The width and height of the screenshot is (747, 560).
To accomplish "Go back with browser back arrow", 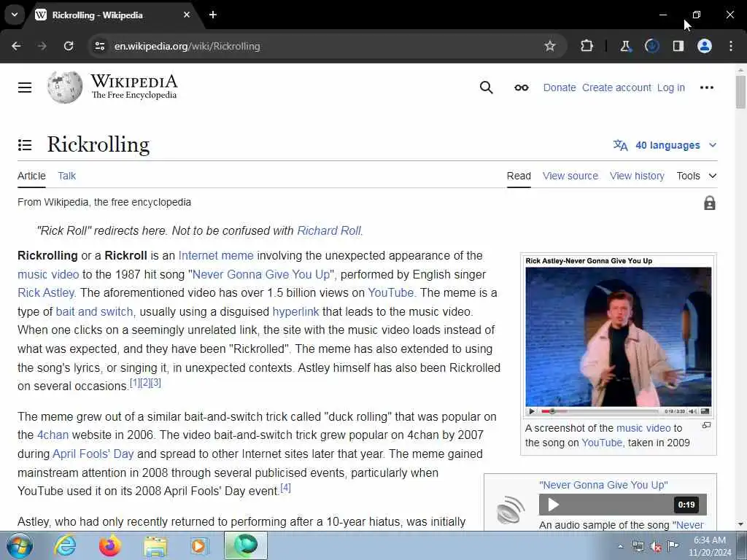I will tap(16, 46).
